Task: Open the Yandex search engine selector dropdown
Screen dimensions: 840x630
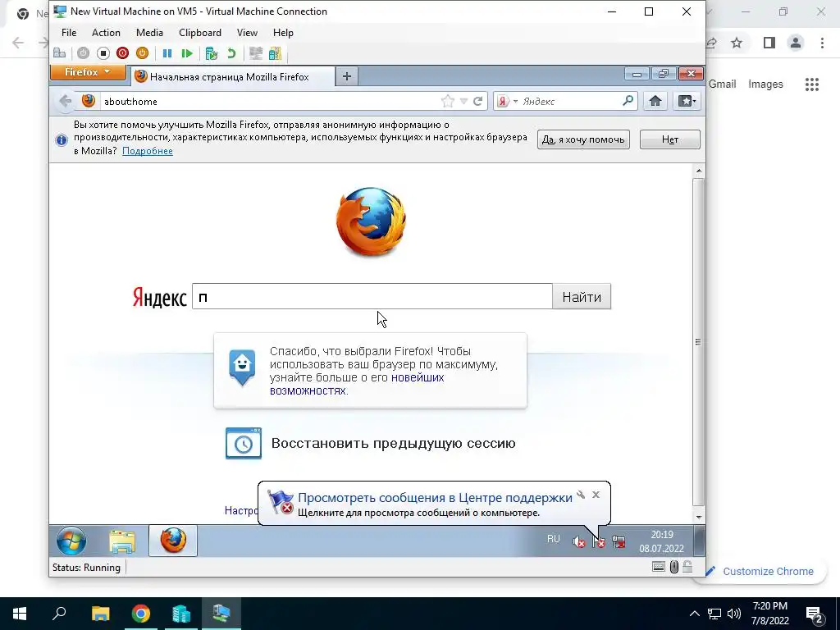Action: [x=507, y=101]
